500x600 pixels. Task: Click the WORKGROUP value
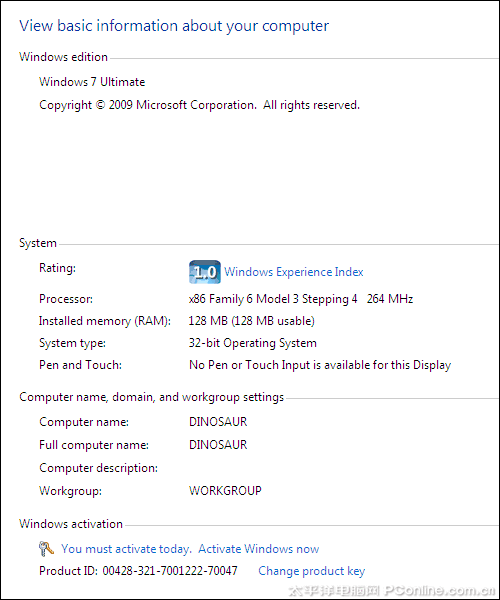(x=225, y=491)
